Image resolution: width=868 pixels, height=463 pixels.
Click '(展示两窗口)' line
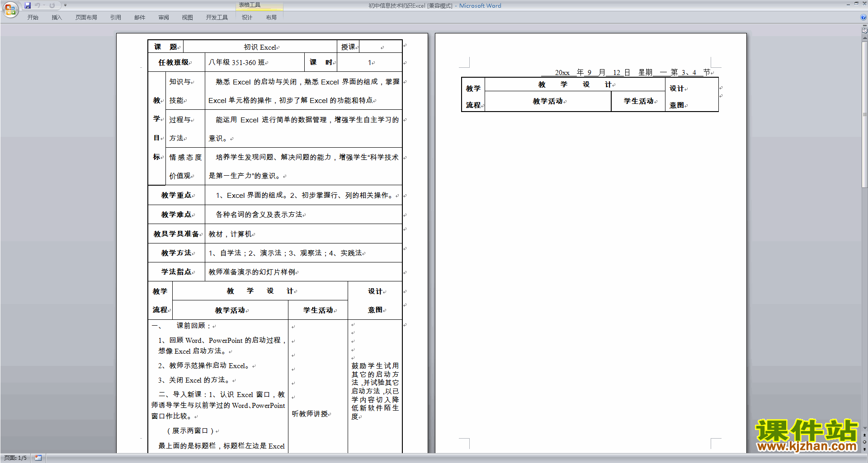pyautogui.click(x=190, y=431)
